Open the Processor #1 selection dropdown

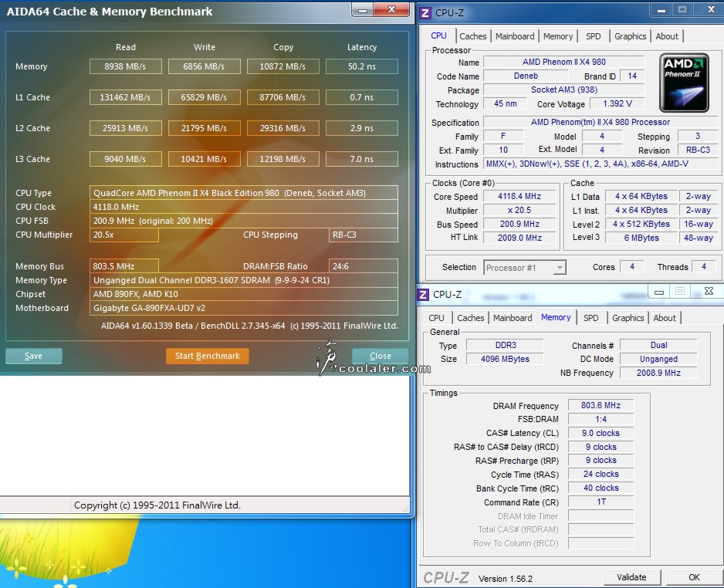(525, 268)
